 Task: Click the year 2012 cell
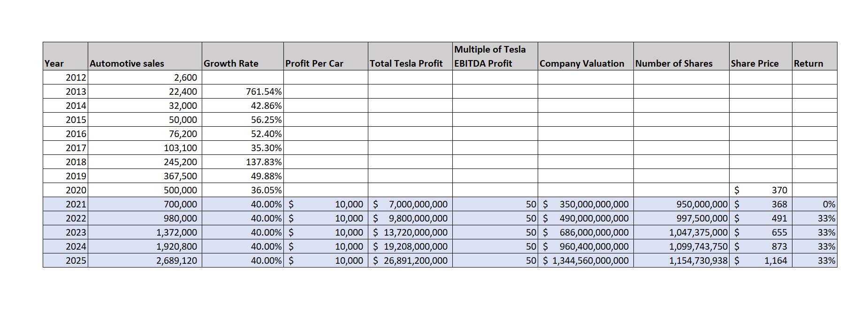pyautogui.click(x=65, y=77)
